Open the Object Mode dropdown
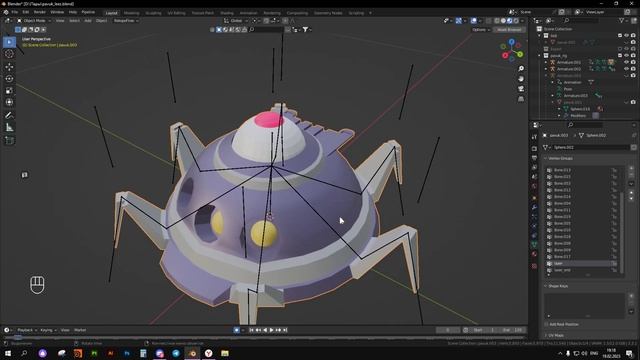This screenshot has width=640, height=360. pyautogui.click(x=34, y=20)
